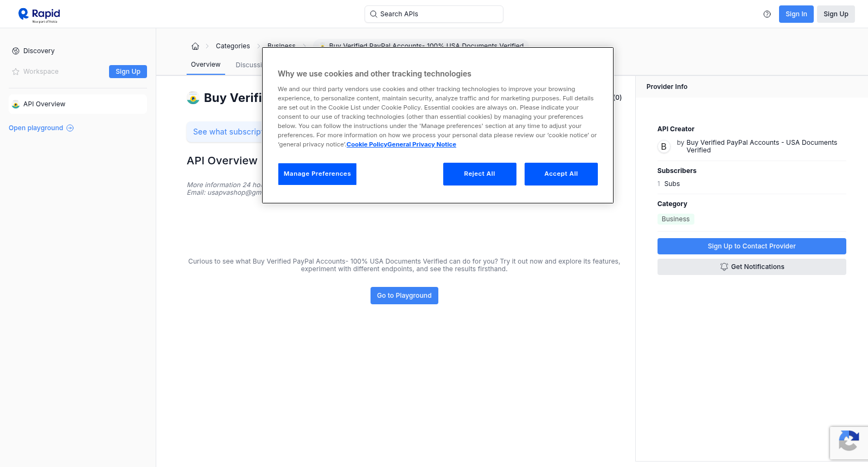
Task: Click the API Overview sidebar icon
Action: [16, 104]
